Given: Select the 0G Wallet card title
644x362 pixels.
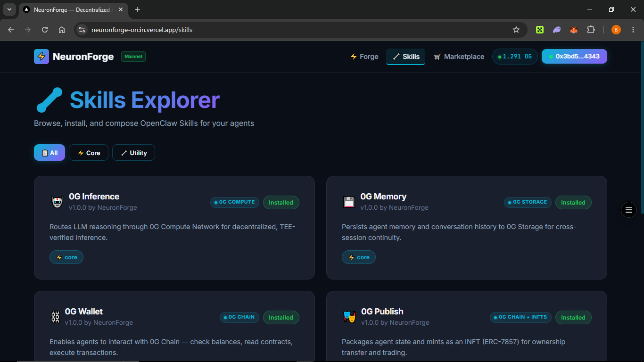Looking at the screenshot, I should coord(84,312).
